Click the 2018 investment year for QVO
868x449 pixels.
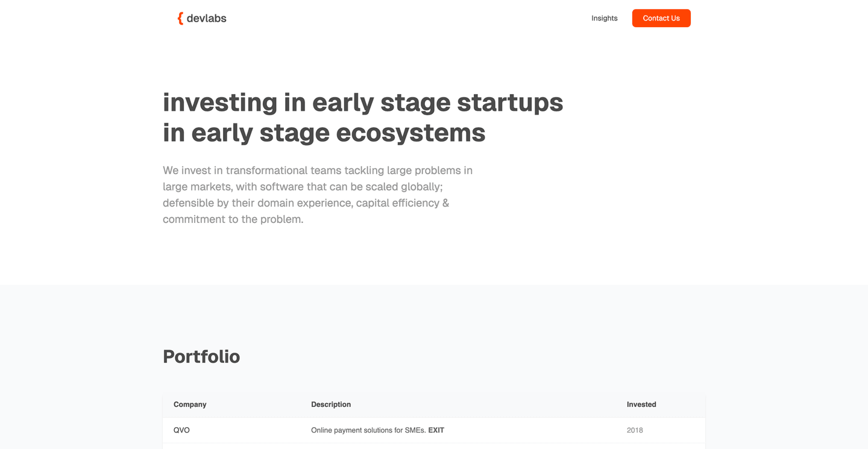pyautogui.click(x=635, y=430)
